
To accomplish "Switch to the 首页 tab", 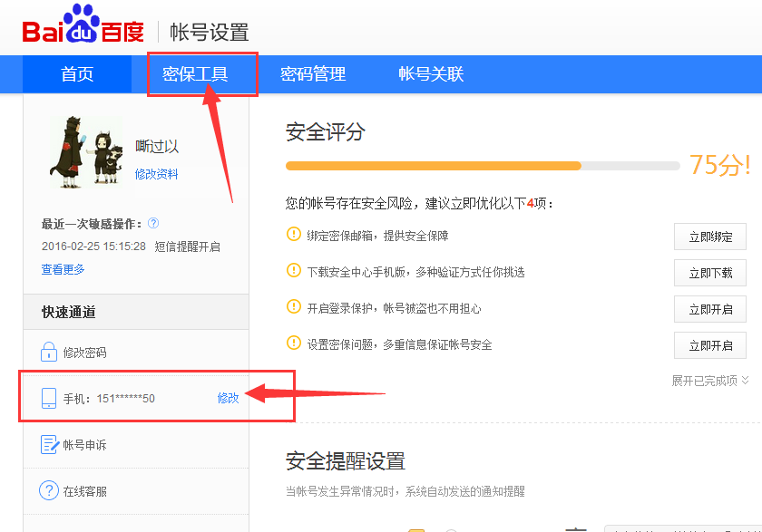I will coord(76,74).
